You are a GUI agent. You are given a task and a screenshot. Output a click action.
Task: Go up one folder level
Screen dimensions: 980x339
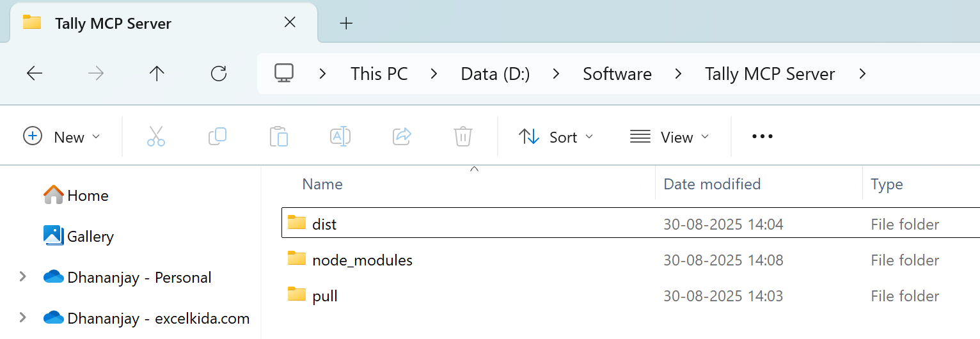point(157,74)
